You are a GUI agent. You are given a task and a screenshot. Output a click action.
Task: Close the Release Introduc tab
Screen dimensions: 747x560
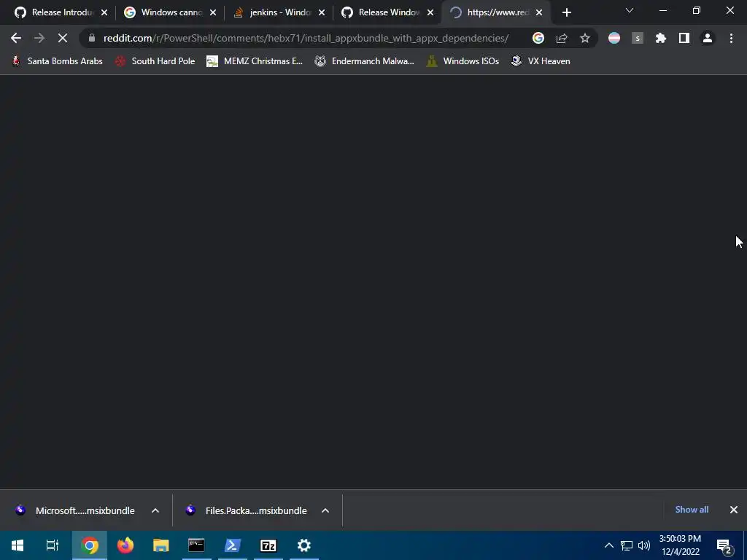(104, 13)
